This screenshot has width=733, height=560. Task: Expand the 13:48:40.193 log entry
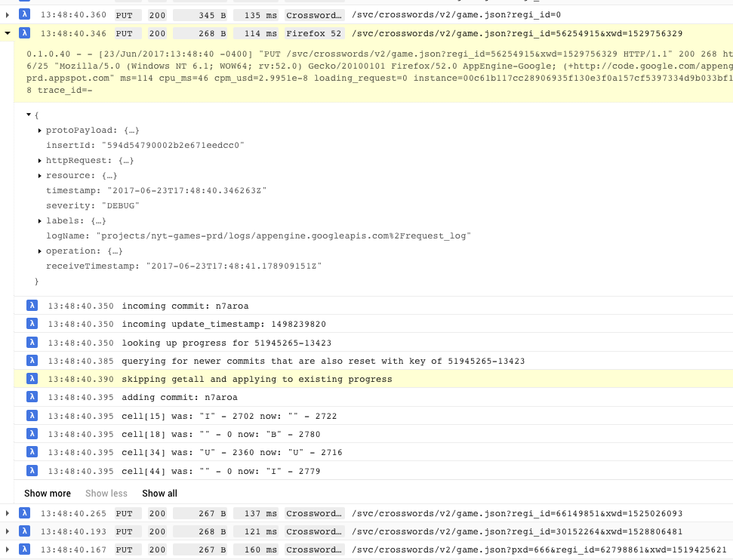[x=8, y=531]
